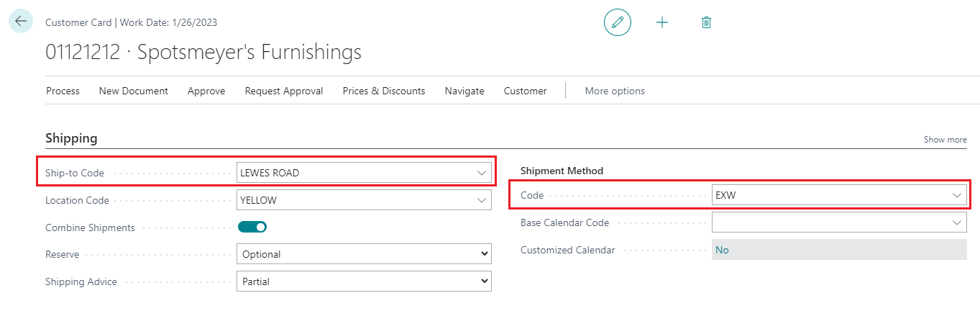Viewport: 980px width, 311px height.
Task: Expand the Base Calendar Code dropdown
Action: pyautogui.click(x=956, y=223)
